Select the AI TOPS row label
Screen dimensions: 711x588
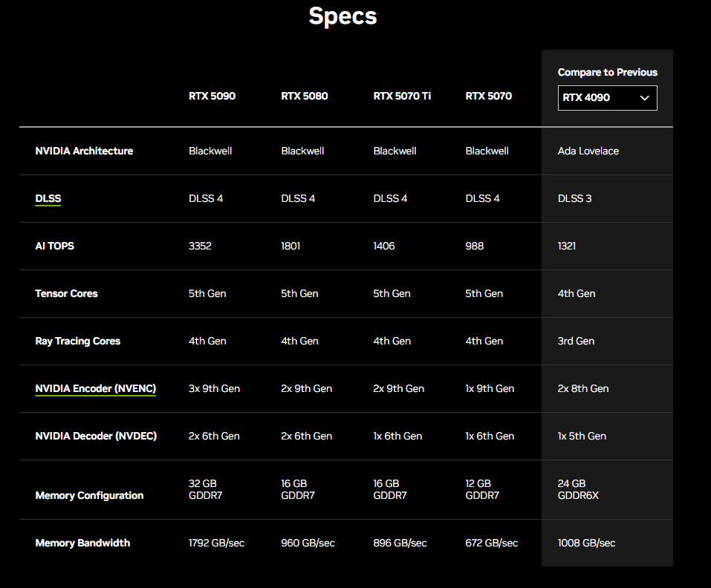click(x=54, y=246)
